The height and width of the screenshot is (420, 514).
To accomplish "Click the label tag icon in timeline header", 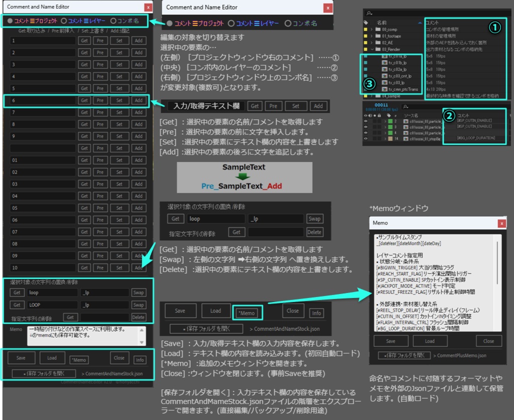I will pyautogui.click(x=389, y=115).
